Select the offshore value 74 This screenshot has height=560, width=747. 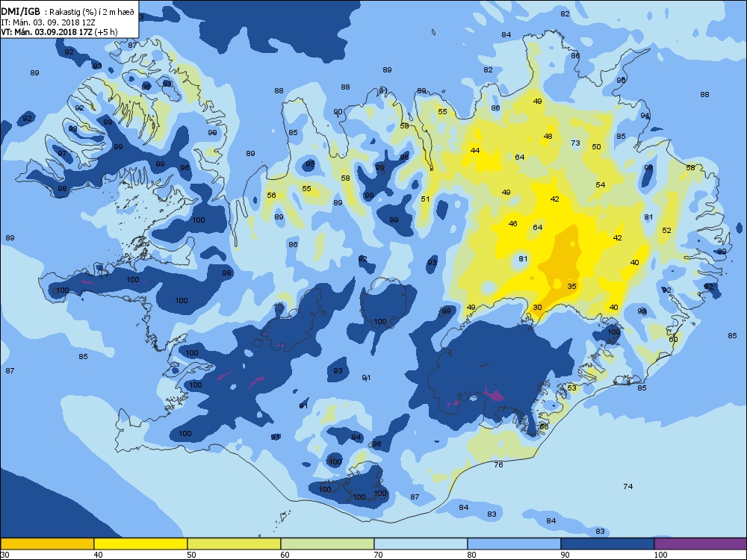pyautogui.click(x=628, y=486)
